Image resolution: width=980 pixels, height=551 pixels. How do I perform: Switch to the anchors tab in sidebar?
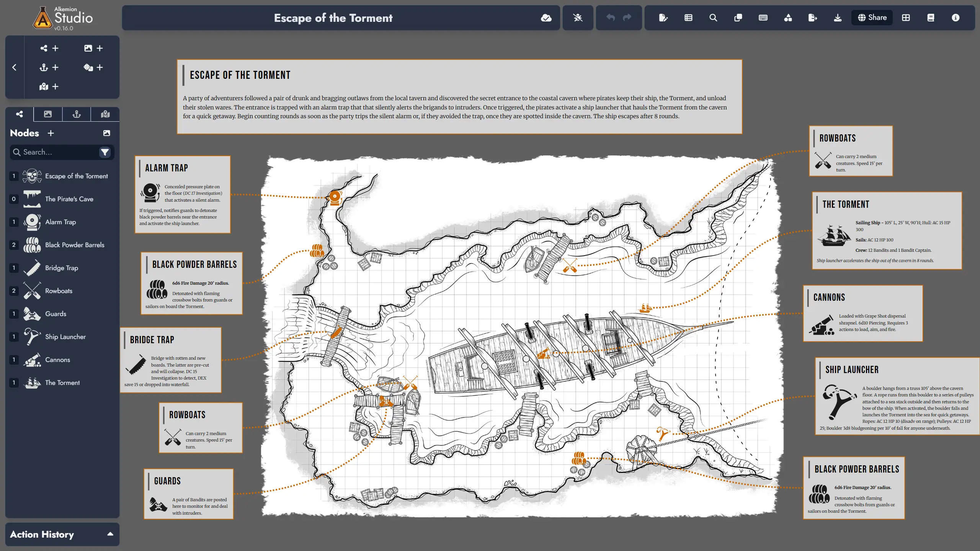click(77, 114)
